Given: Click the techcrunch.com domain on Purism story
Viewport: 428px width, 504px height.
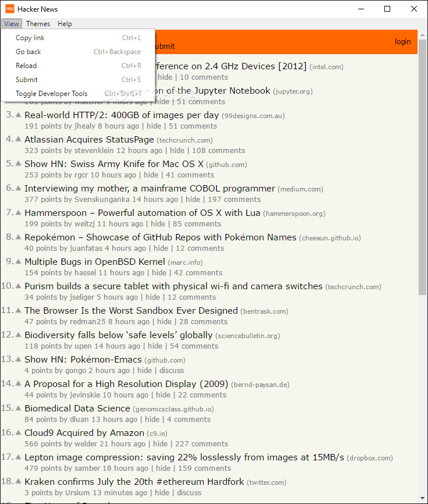Looking at the screenshot, I should click(353, 287).
